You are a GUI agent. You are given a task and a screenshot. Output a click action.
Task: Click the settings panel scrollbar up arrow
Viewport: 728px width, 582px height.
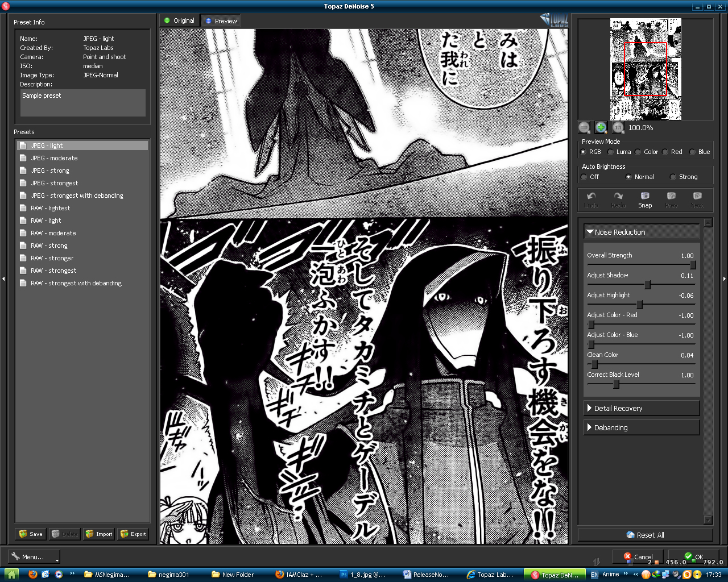click(x=708, y=223)
